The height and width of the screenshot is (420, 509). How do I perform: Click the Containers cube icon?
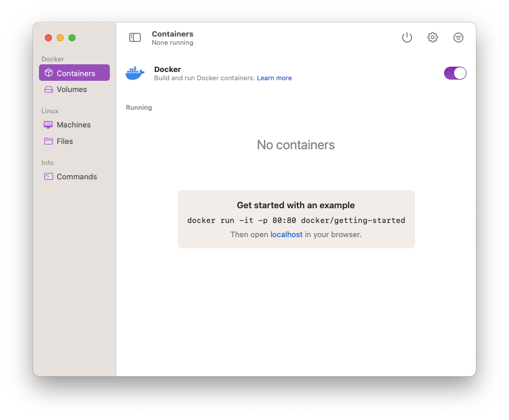pyautogui.click(x=48, y=73)
